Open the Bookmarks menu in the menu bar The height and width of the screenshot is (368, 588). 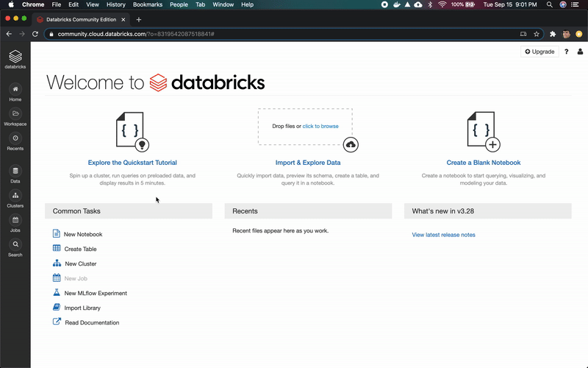click(147, 4)
